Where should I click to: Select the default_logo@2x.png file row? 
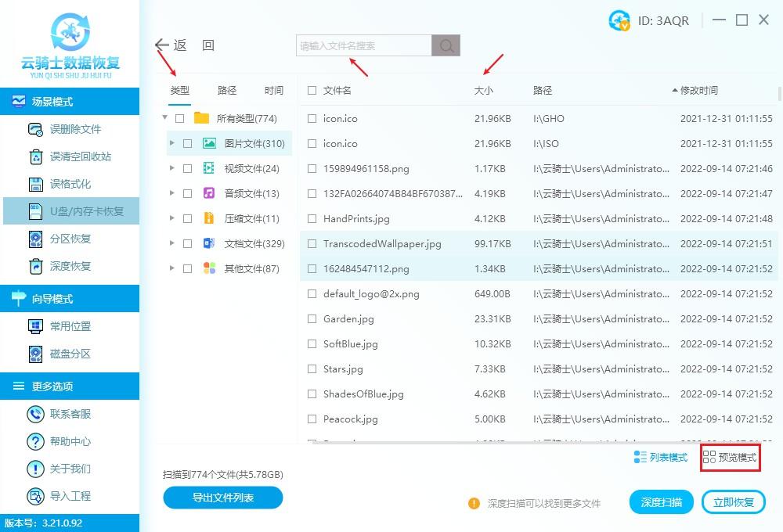pos(539,294)
